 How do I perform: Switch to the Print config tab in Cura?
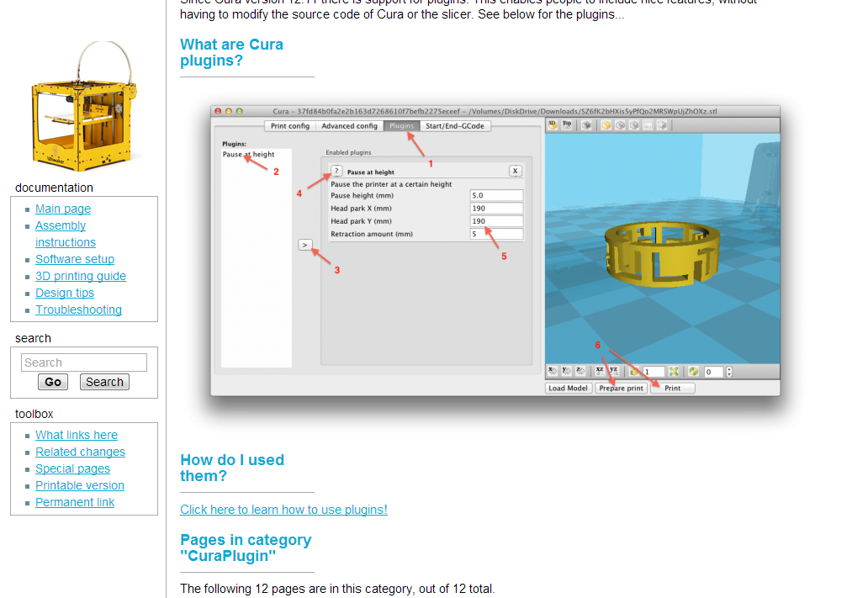pos(290,126)
